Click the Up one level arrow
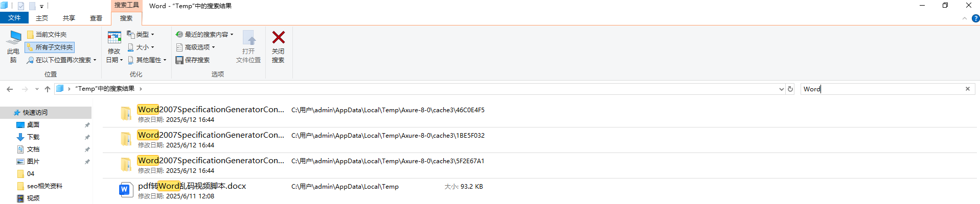 (x=48, y=89)
